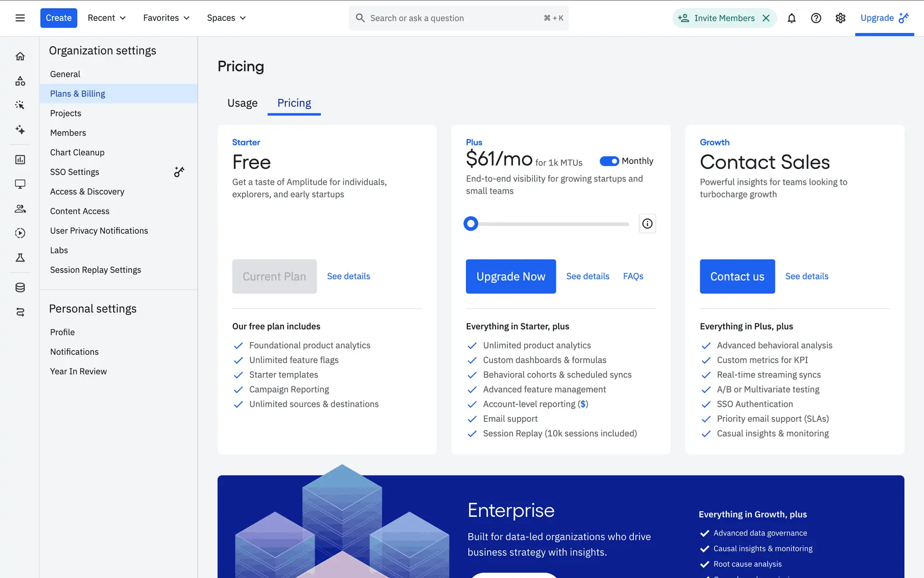Click the Upgrade Now button
924x578 pixels.
point(511,276)
